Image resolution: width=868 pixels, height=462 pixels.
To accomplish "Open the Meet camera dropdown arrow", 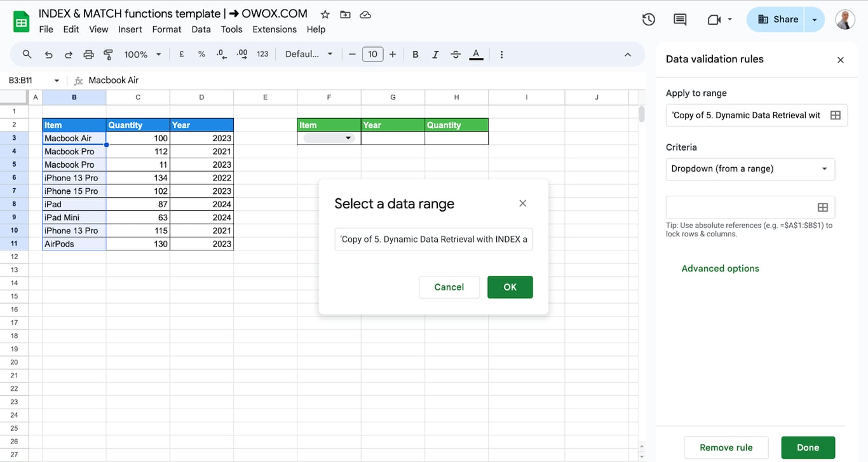I will click(729, 20).
